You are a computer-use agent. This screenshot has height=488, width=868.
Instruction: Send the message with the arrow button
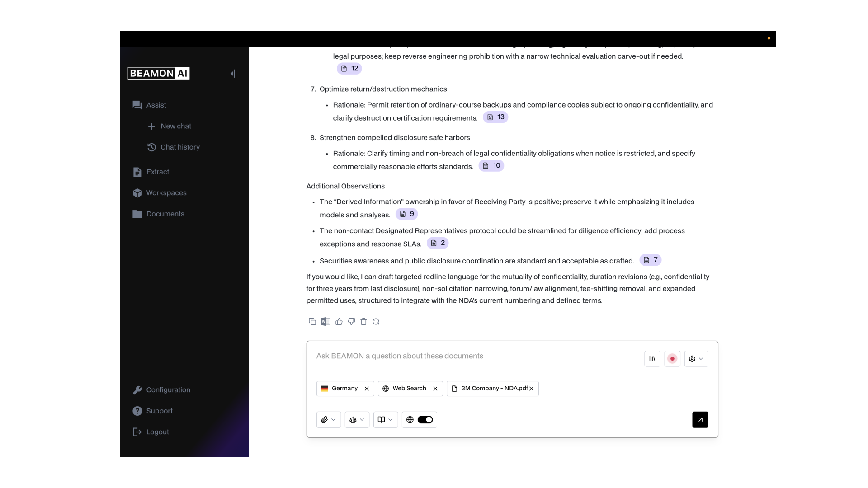[x=700, y=420]
